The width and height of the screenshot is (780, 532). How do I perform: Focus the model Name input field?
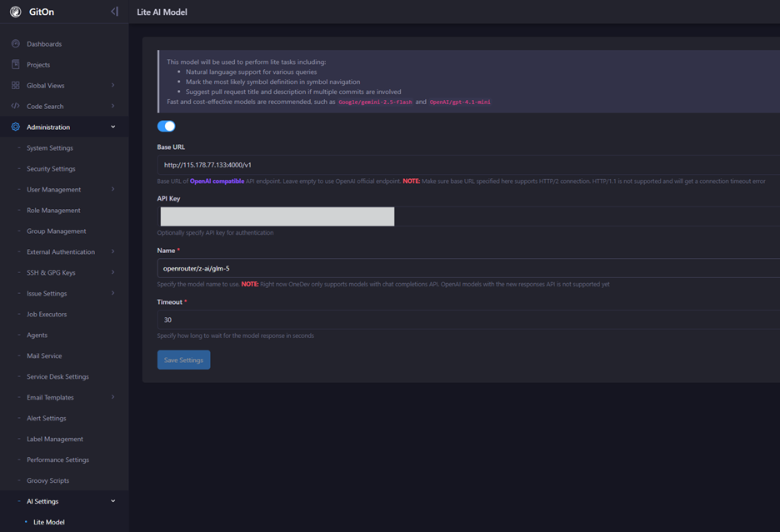pos(467,268)
